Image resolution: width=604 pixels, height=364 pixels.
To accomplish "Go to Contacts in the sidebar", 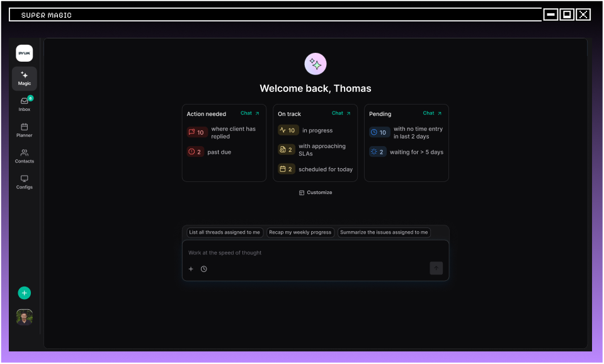I will (25, 156).
